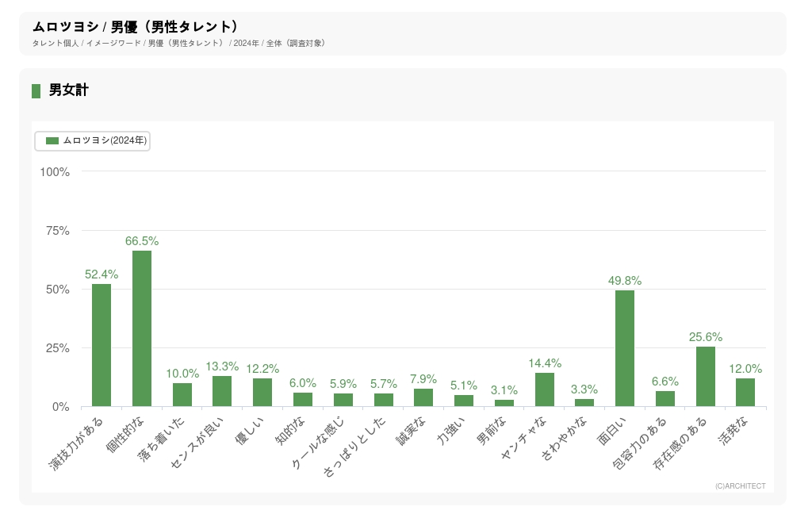Click the 誠実な bar at 7.9%

423,397
